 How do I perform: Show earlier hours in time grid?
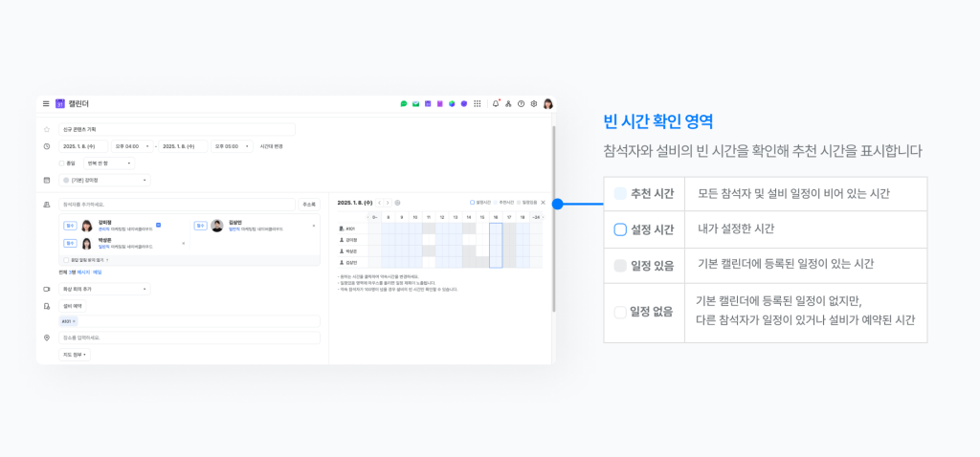pyautogui.click(x=368, y=217)
